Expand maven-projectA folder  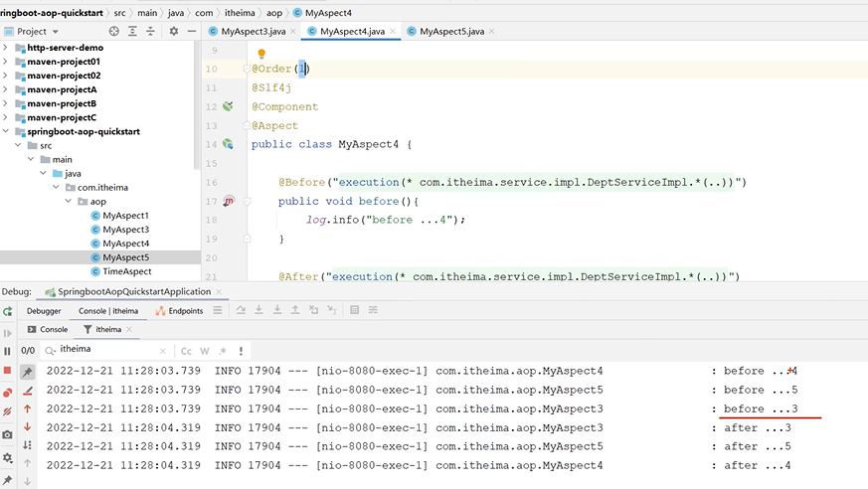click(6, 89)
